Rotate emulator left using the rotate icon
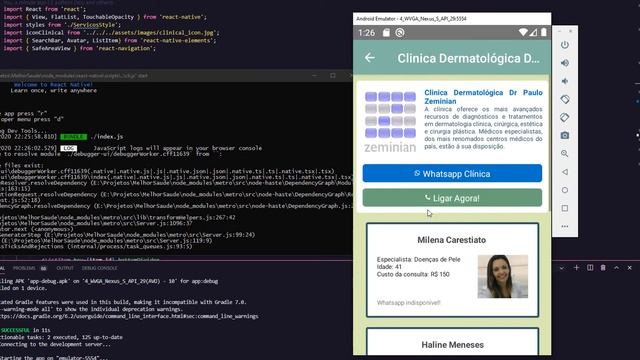 click(x=565, y=99)
